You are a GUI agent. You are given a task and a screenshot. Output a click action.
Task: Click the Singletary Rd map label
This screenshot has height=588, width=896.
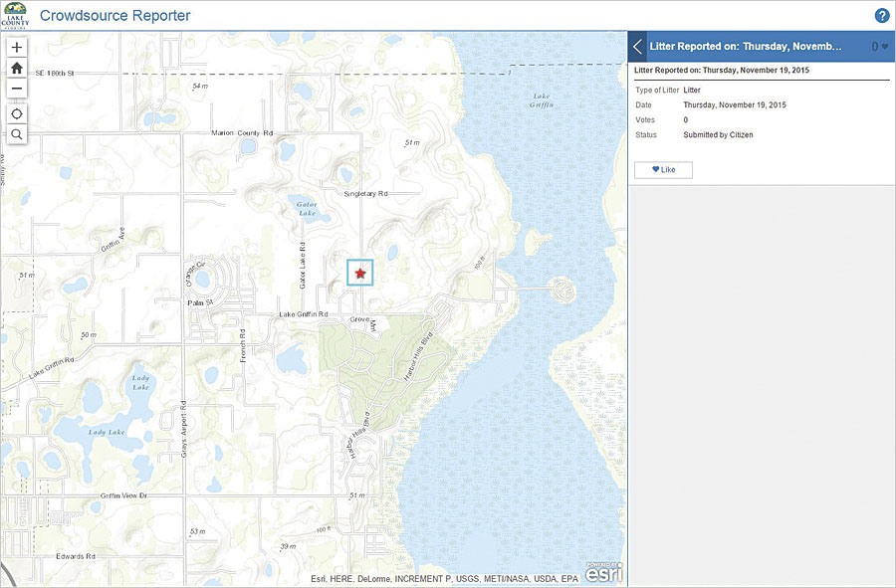[365, 194]
